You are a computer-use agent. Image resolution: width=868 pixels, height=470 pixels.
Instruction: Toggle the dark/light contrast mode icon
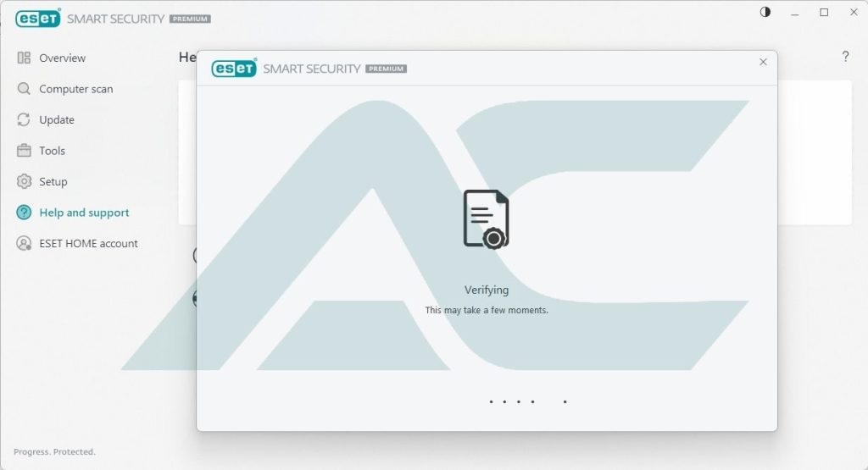(765, 12)
